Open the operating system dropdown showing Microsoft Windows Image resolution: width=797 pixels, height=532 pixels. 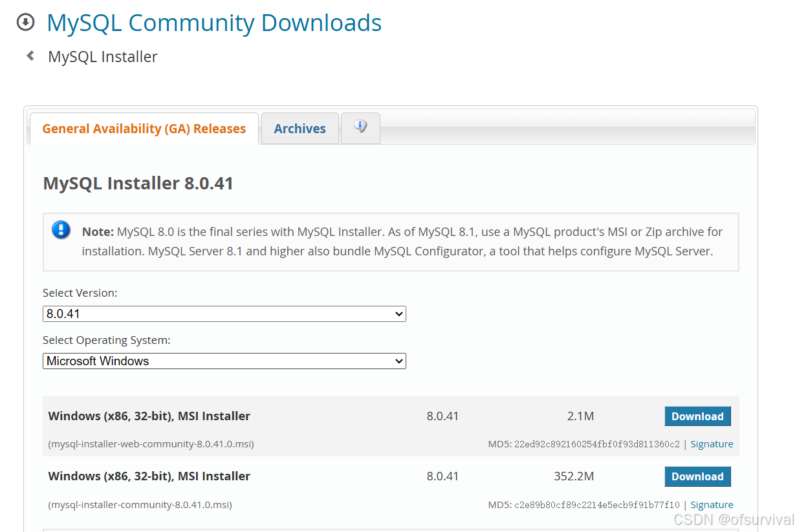[224, 361]
